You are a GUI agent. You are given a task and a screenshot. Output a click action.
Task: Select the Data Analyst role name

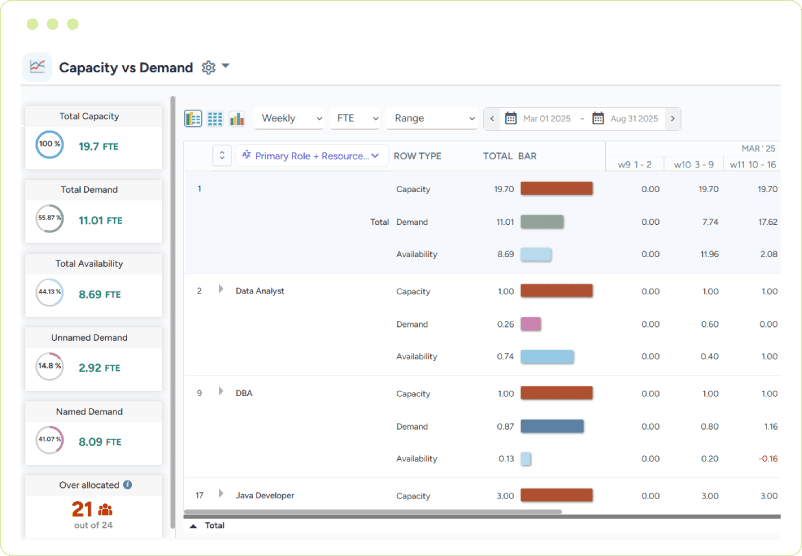260,291
